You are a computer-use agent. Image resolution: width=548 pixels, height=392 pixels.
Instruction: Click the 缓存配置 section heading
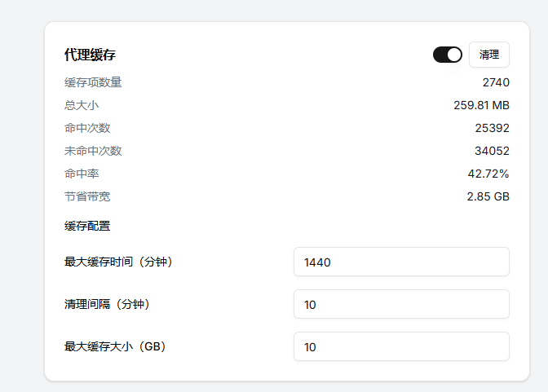[87, 226]
